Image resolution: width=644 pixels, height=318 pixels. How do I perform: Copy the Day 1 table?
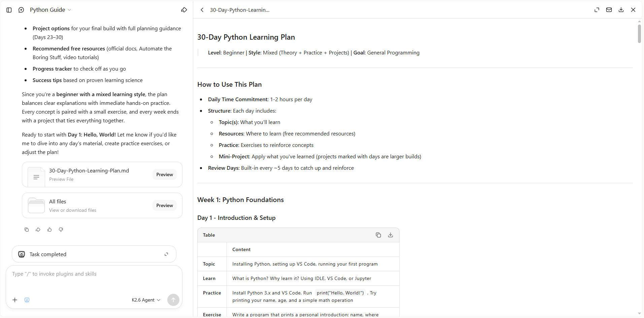[378, 235]
